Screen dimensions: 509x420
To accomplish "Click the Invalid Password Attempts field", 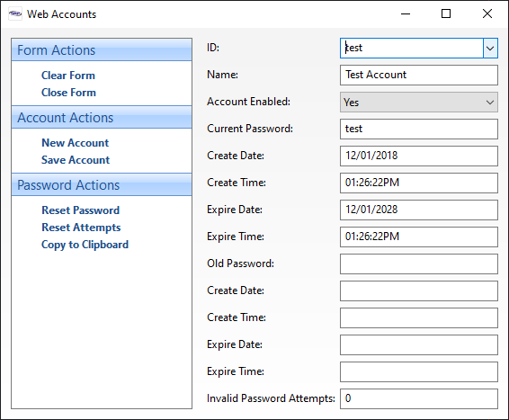I will tap(419, 398).
